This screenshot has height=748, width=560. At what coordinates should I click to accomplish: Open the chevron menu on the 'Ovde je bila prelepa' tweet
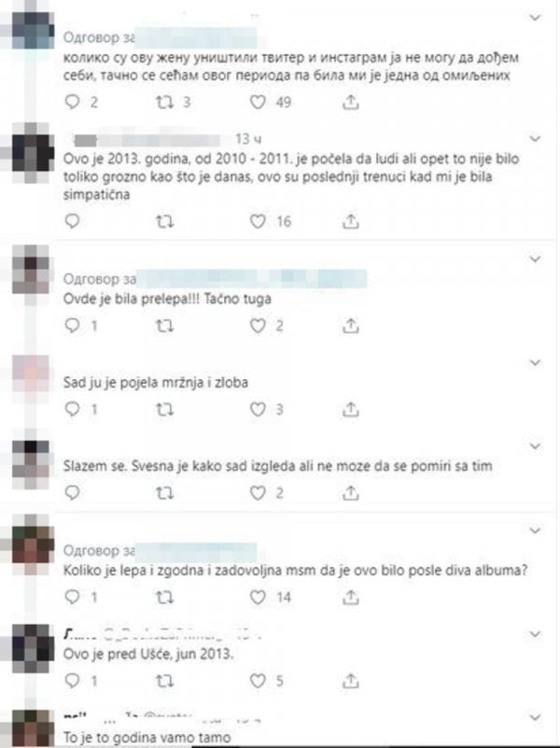point(535,260)
